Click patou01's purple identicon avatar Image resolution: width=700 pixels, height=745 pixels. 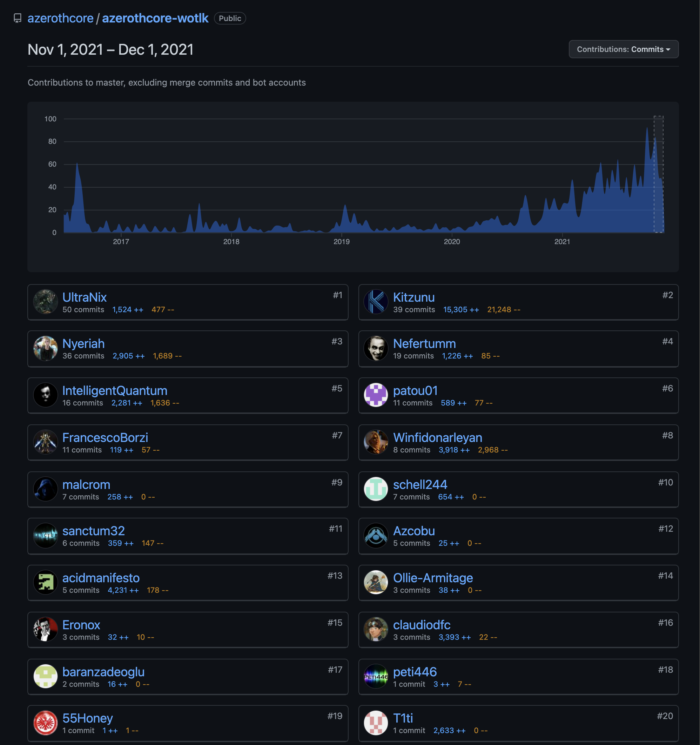point(376,395)
